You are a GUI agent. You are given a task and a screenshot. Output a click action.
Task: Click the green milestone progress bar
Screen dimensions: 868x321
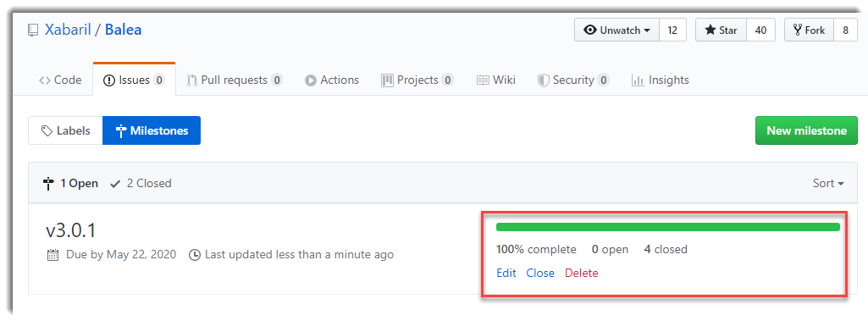pyautogui.click(x=668, y=227)
